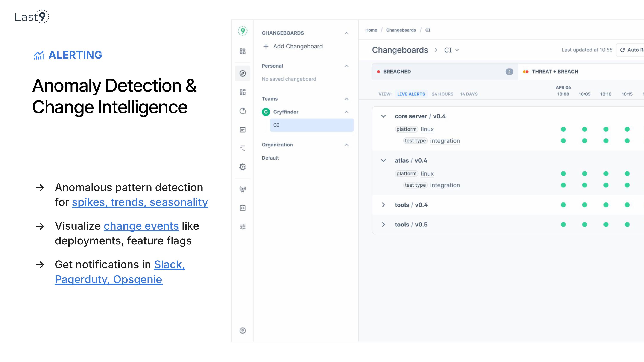Open the CI changeboard dropdown

pyautogui.click(x=451, y=50)
